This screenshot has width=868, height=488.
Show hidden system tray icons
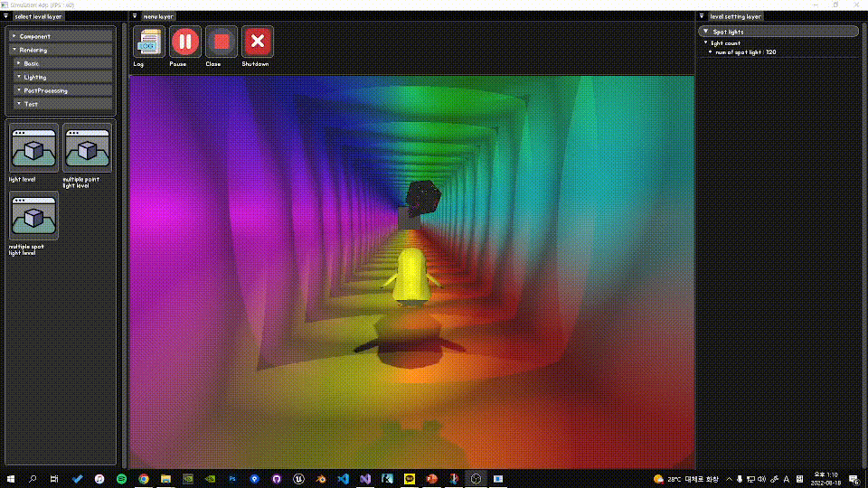(x=729, y=479)
